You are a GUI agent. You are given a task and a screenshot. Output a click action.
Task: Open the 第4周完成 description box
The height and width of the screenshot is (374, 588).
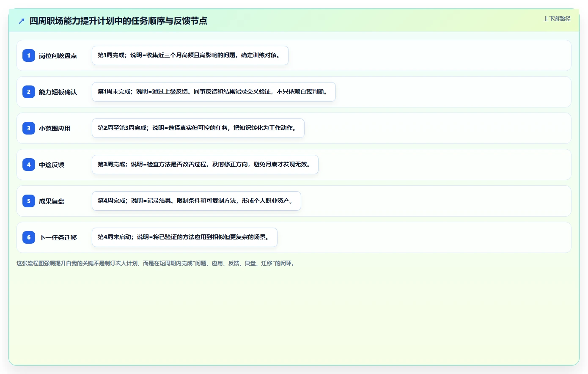[x=196, y=201]
